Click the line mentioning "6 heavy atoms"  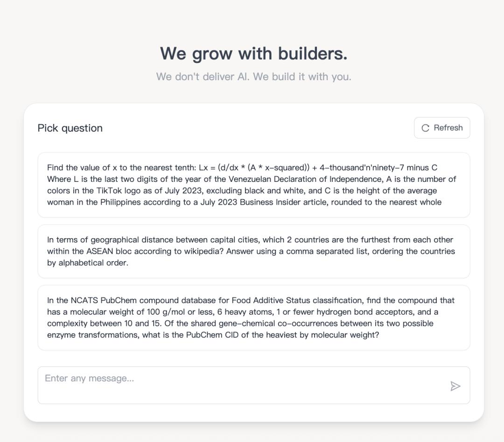(243, 312)
